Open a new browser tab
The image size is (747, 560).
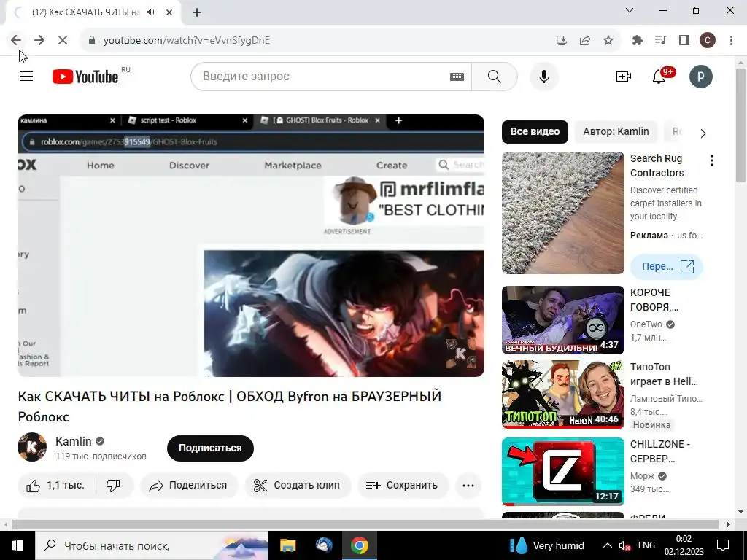(x=197, y=12)
